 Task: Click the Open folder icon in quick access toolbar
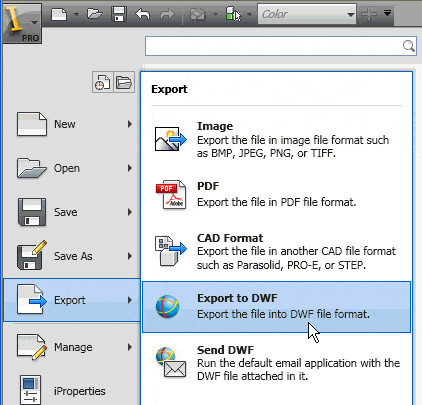coord(95,14)
